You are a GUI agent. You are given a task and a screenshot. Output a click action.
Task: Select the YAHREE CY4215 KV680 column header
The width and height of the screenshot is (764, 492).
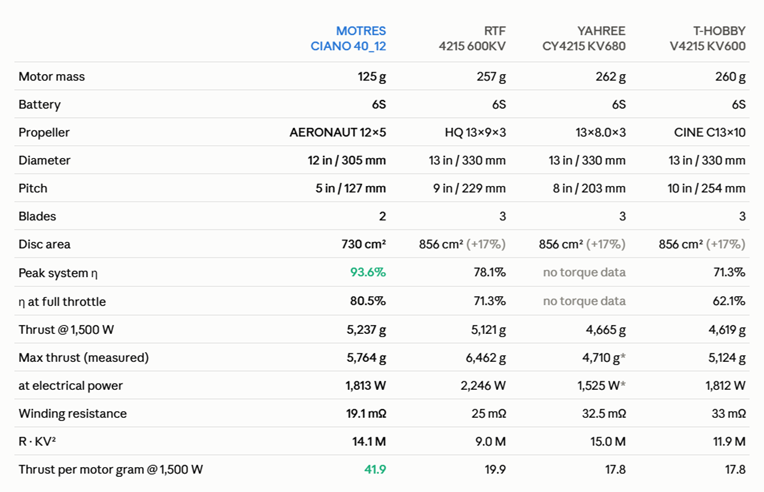point(584,38)
